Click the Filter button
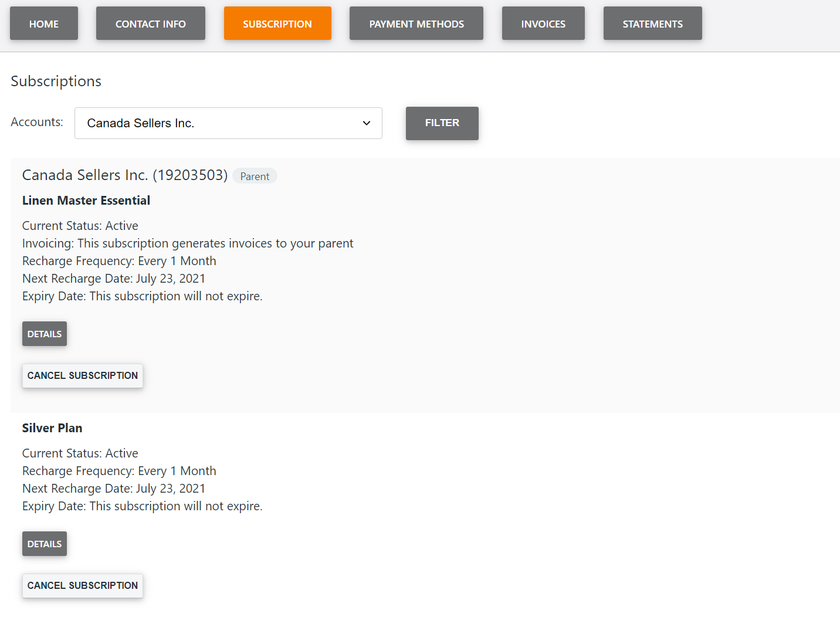The height and width of the screenshot is (617, 840). [442, 123]
